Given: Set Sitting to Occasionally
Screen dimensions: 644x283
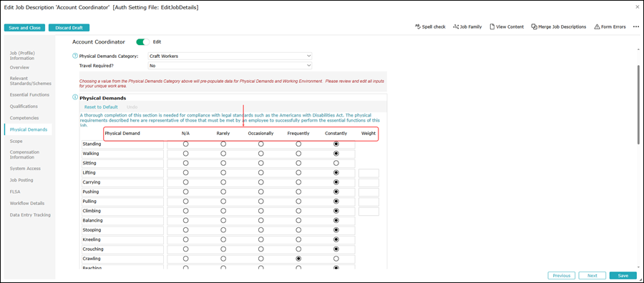Looking at the screenshot, I should [x=260, y=163].
